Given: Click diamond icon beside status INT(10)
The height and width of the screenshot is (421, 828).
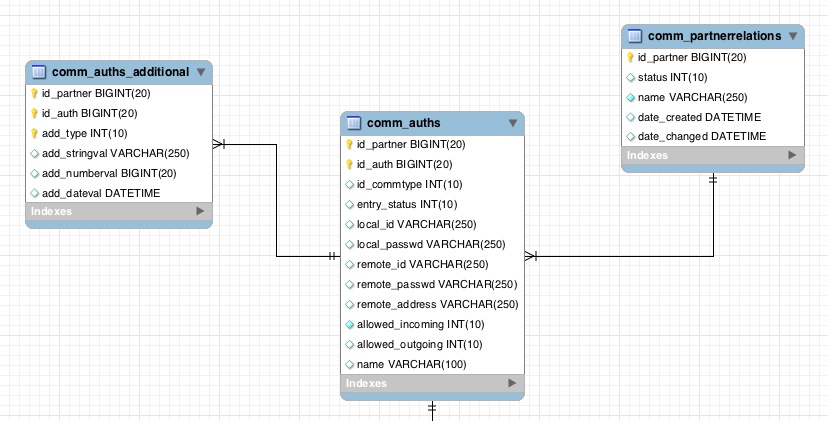Looking at the screenshot, I should pos(631,78).
